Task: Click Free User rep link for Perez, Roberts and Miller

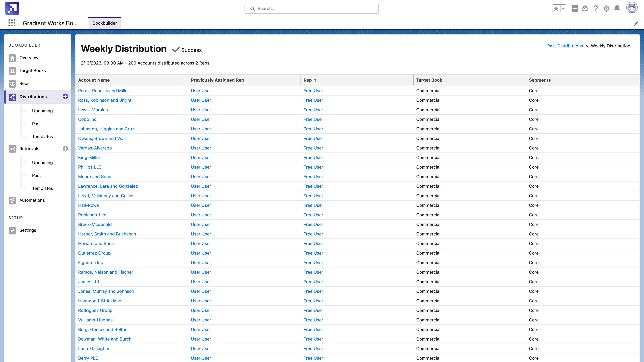Action: (x=313, y=90)
